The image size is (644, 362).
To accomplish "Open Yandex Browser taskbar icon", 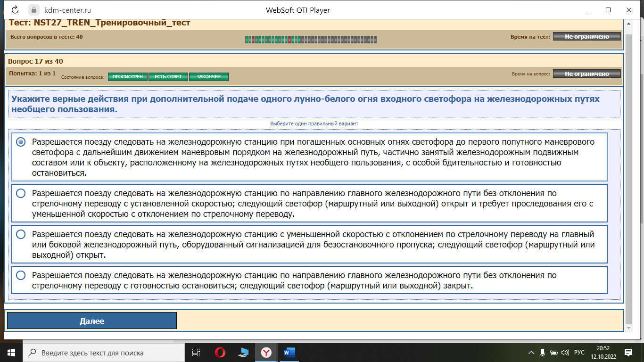I will pos(266,352).
